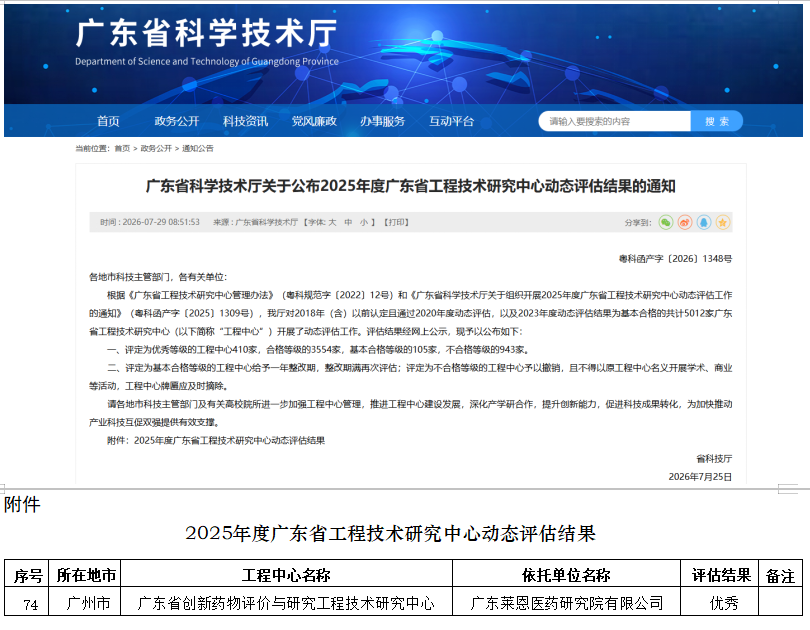Screen dimensions: 810x630
Task: Share to Qzone star icon
Action: pos(723,223)
